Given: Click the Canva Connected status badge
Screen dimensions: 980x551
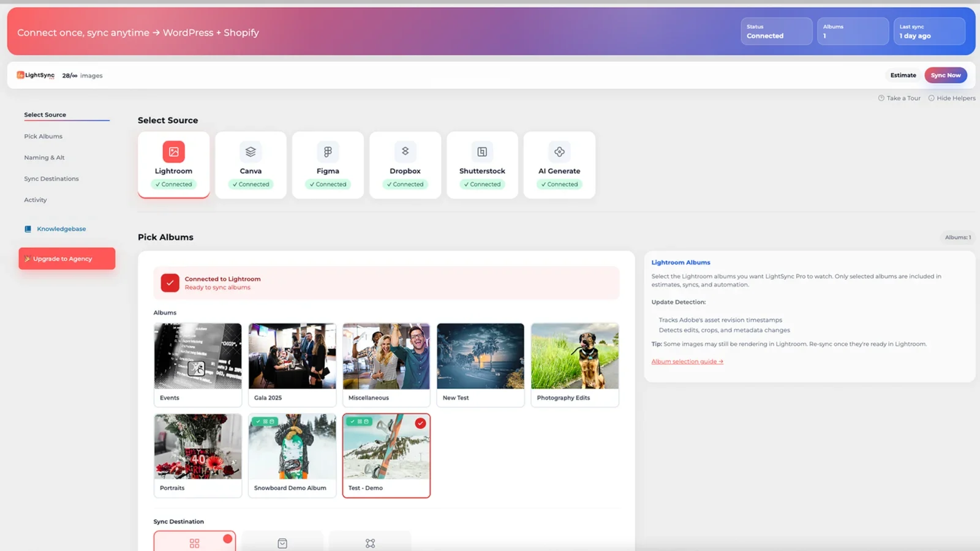Looking at the screenshot, I should tap(251, 184).
